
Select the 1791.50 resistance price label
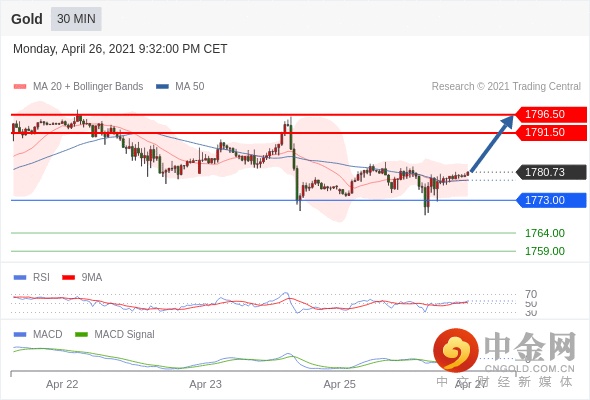551,132
